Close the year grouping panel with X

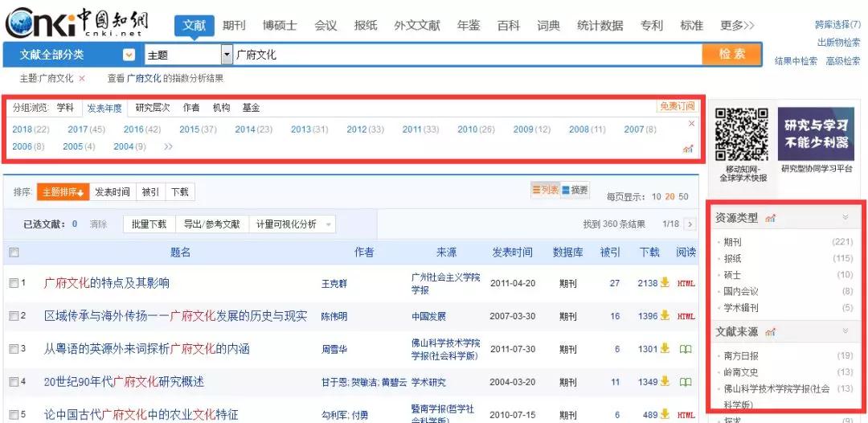click(x=691, y=124)
